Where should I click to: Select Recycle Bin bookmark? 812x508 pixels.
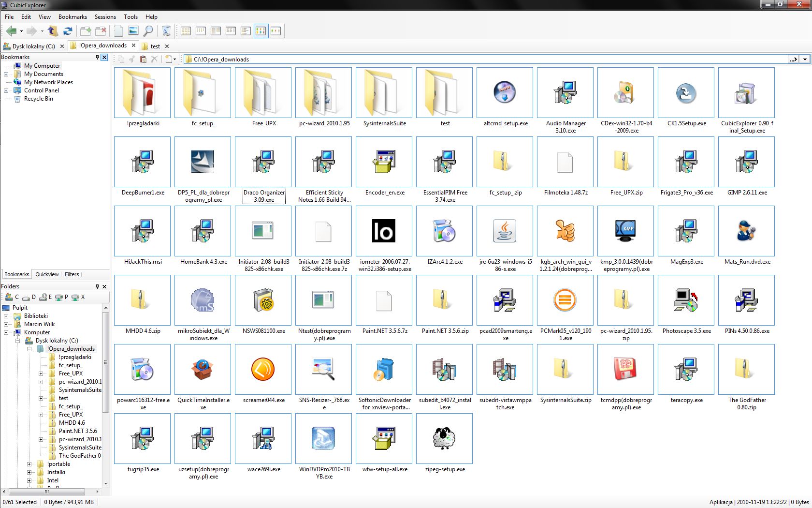[38, 99]
